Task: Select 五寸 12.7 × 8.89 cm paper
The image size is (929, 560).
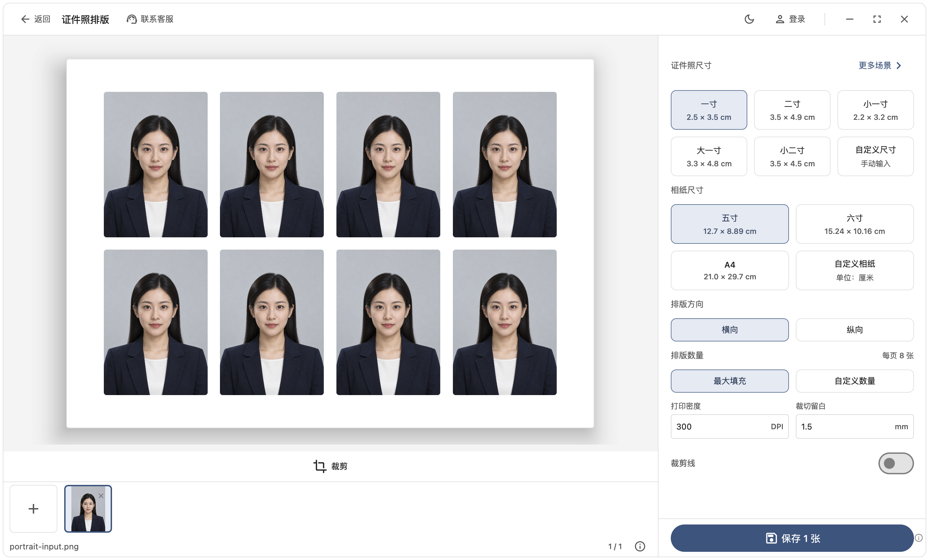Action: click(x=730, y=224)
